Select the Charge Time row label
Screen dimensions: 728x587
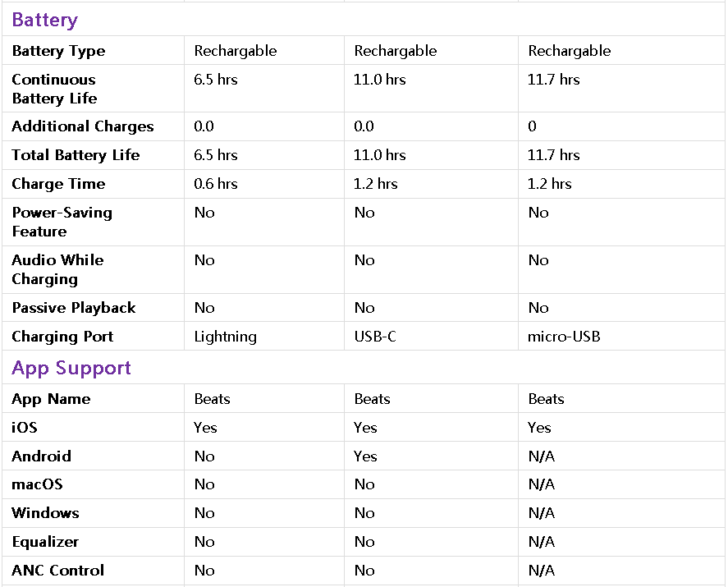58,184
